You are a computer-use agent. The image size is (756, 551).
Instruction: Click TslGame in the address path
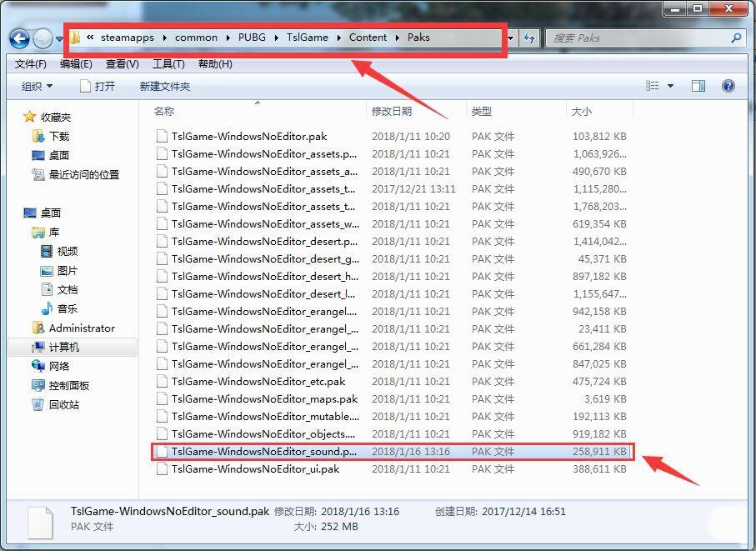point(307,38)
